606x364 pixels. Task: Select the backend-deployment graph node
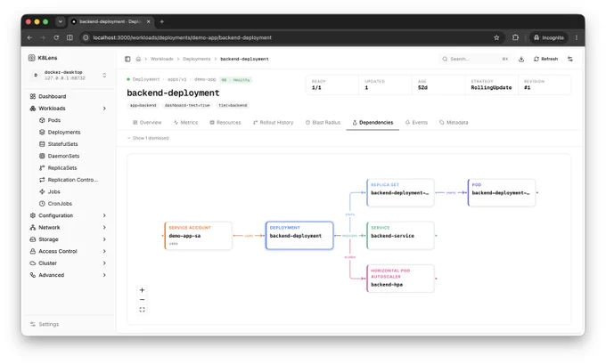(299, 236)
